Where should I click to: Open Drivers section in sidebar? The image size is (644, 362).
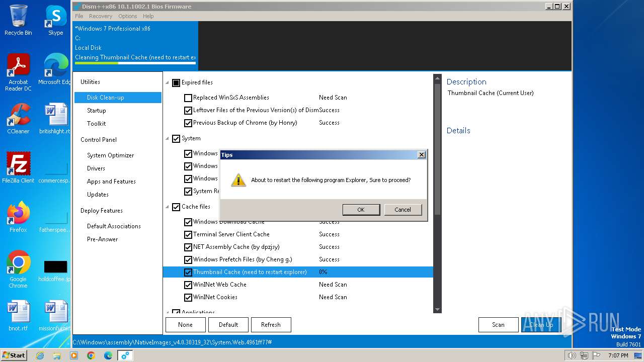pos(96,168)
